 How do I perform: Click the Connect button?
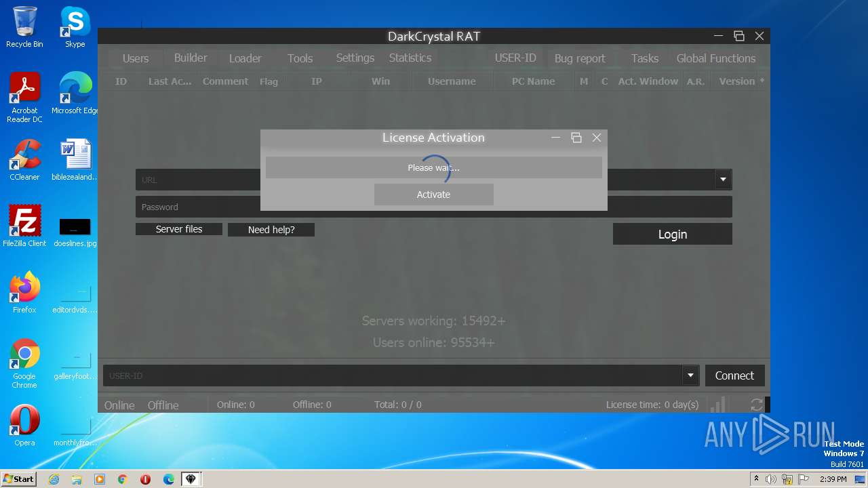[x=734, y=375]
